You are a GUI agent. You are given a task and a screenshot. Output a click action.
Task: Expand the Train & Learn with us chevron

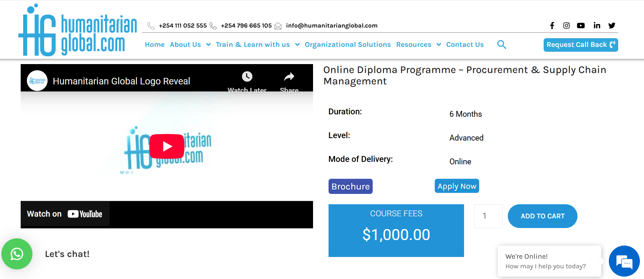pyautogui.click(x=297, y=44)
